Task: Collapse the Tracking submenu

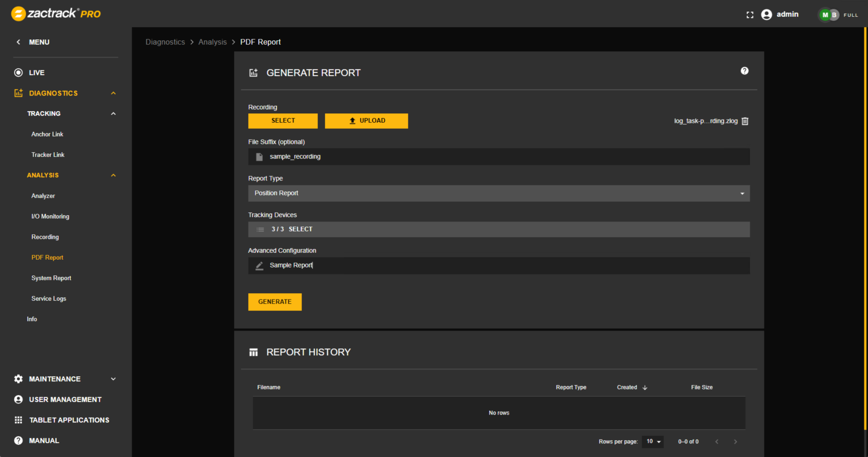Action: click(x=113, y=114)
